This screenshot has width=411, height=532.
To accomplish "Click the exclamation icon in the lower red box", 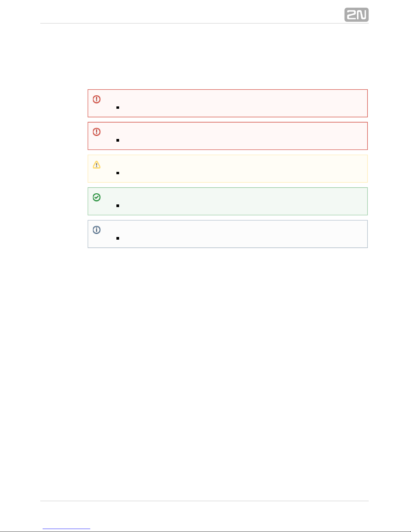I will pyautogui.click(x=97, y=132).
